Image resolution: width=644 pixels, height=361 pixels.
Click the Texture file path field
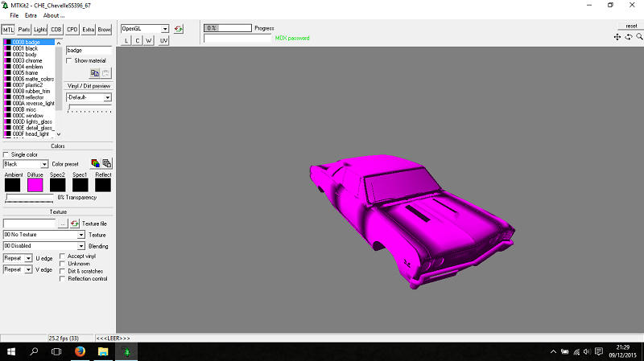click(x=29, y=224)
